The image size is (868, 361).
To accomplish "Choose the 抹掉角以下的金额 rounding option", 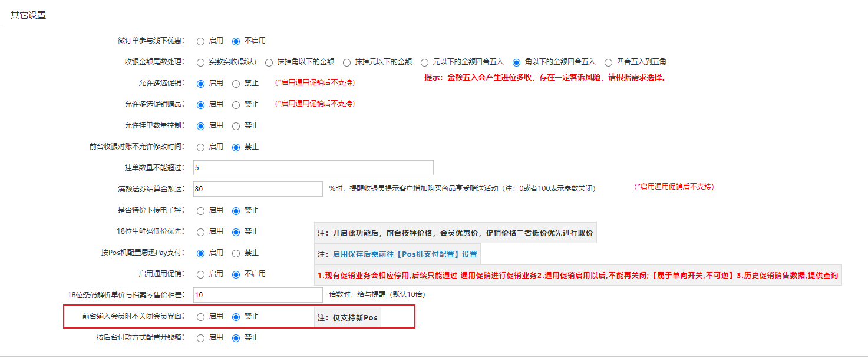I will 269,62.
